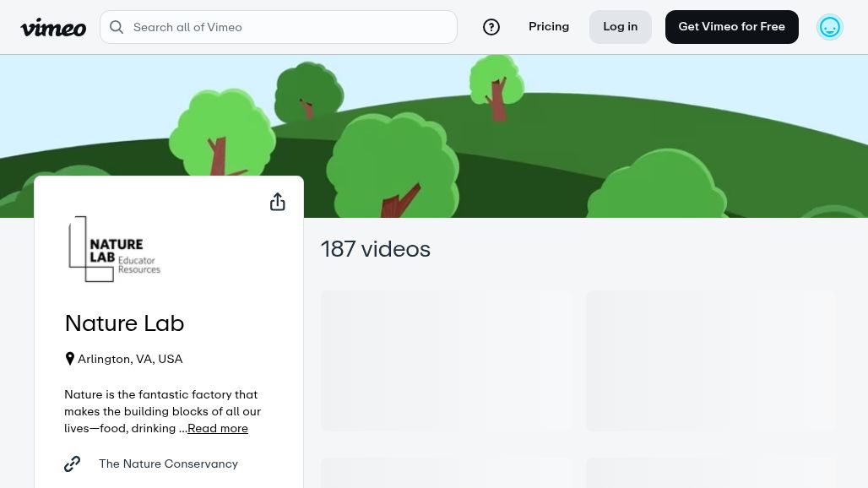Click the search magnifier icon
868x488 pixels.
coord(117,27)
